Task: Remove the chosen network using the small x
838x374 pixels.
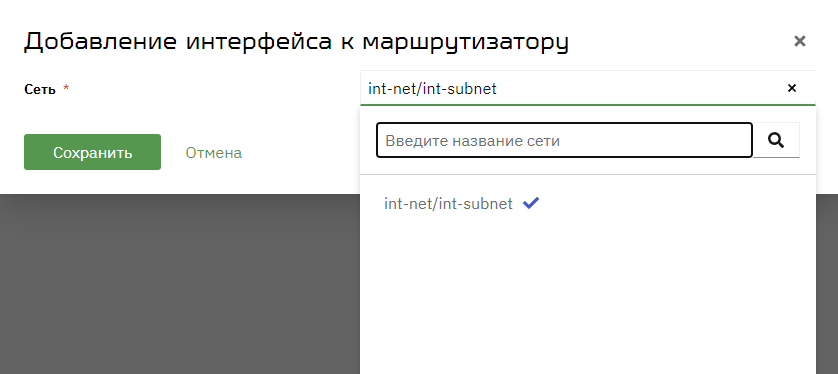Action: tap(792, 88)
